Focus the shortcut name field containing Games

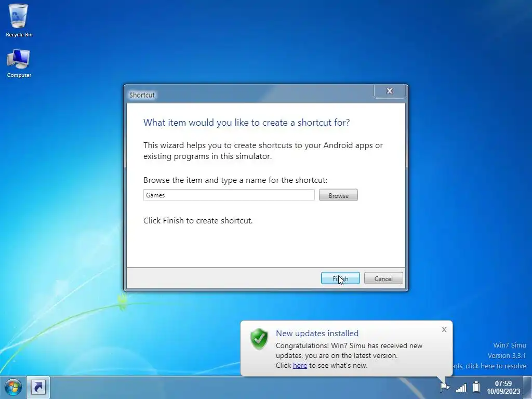pyautogui.click(x=229, y=195)
